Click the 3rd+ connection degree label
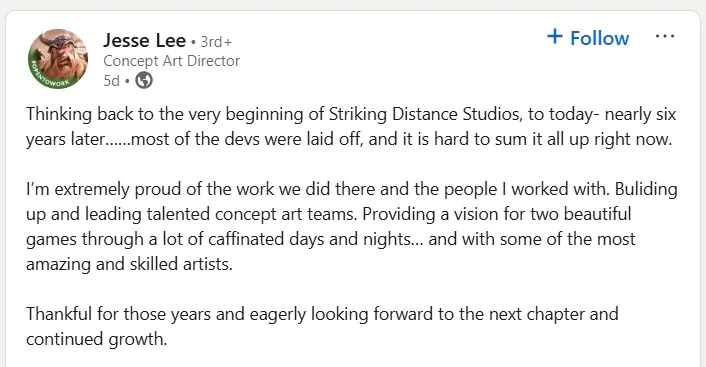This screenshot has height=367, width=706. click(x=216, y=42)
